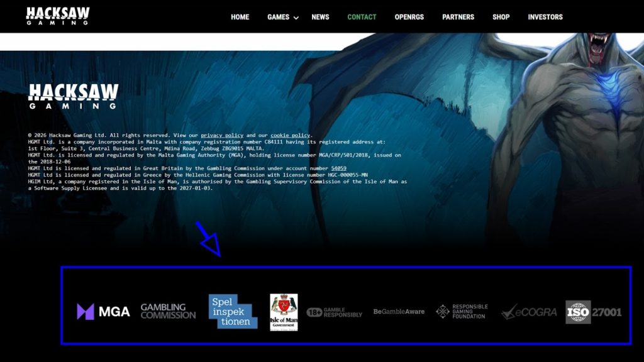Click the large Hacksaw Gaming footer logo

pyautogui.click(x=74, y=96)
